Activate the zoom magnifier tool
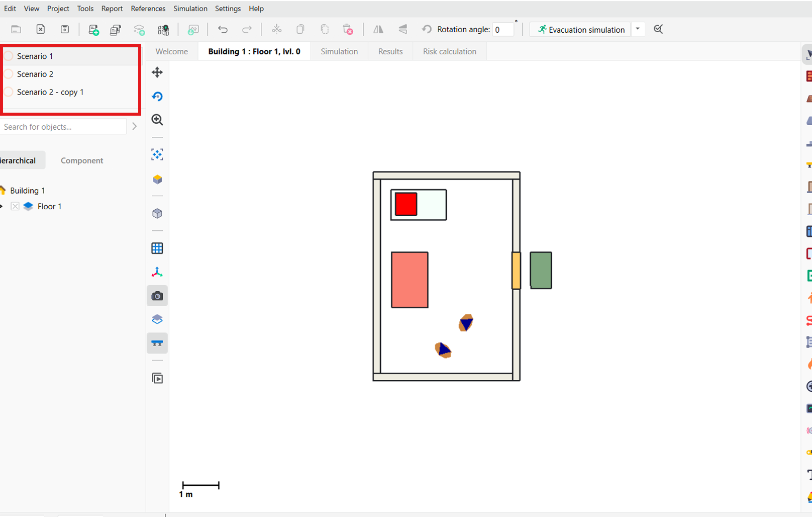Screen dimensions: 812x517 (157, 120)
